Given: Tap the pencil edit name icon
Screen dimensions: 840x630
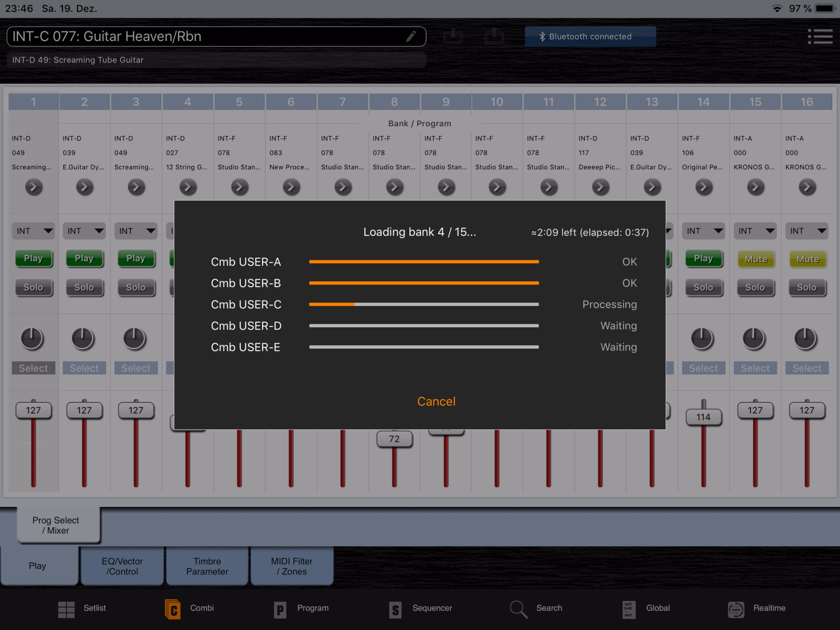Looking at the screenshot, I should (411, 37).
